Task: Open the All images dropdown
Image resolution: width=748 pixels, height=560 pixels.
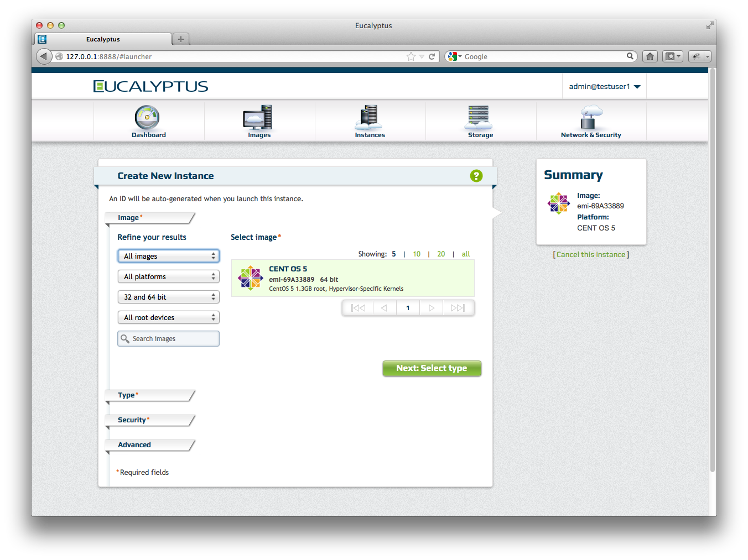Action: click(168, 256)
